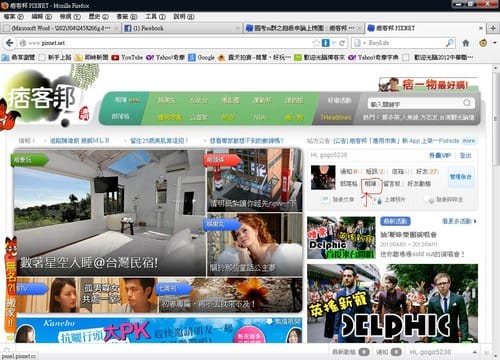Screen dimensions: 500x360
Task: Click the bookmark star in address bar
Action: pos(316,43)
